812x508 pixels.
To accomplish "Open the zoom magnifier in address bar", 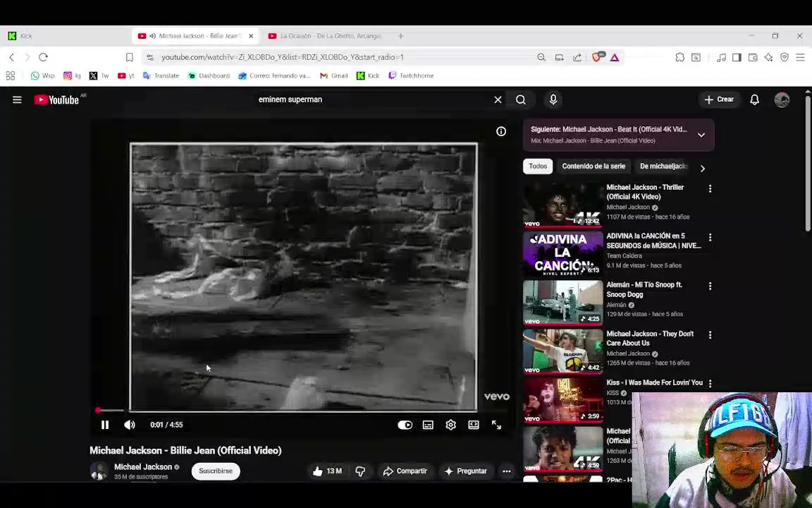I will click(x=541, y=57).
